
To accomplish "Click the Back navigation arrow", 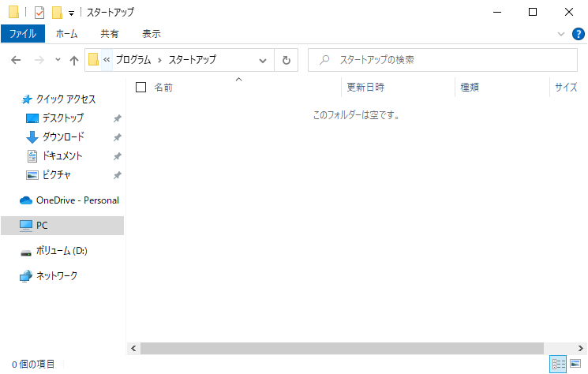I will tap(16, 60).
